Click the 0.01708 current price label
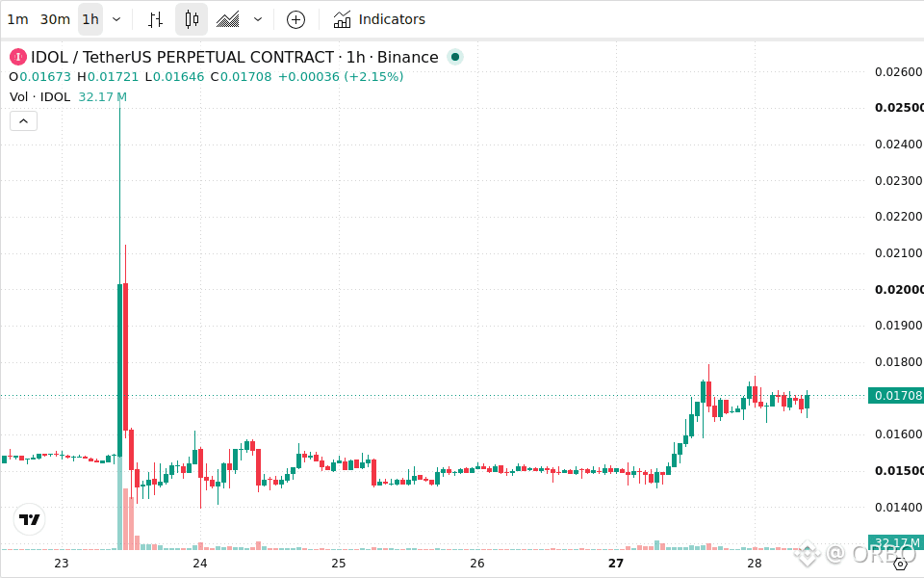 [x=897, y=395]
